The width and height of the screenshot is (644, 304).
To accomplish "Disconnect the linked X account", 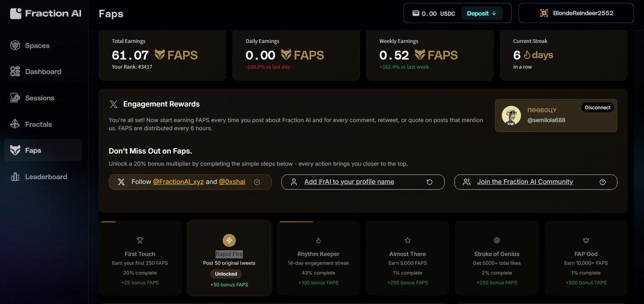I will (597, 107).
